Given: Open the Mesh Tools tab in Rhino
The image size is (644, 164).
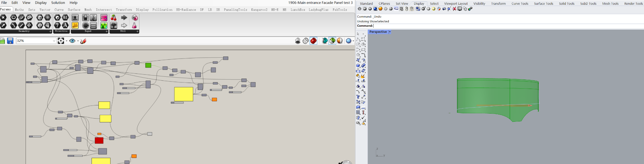Looking at the screenshot, I should 610,3.
